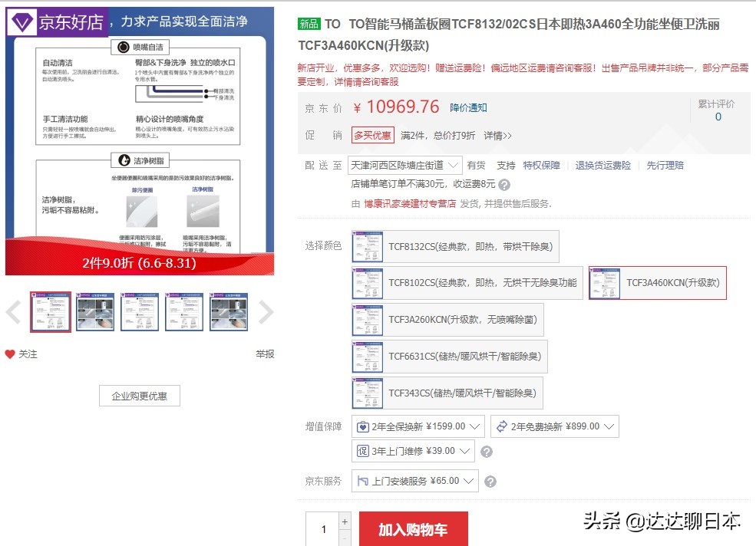Click the heart icon beside 关注
Viewport: 756px width, 546px height.
(x=8, y=354)
